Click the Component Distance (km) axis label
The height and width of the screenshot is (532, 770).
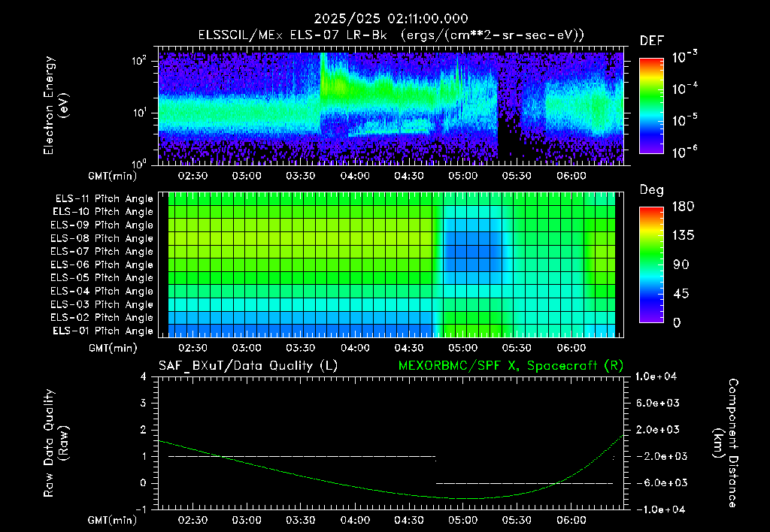(726, 443)
